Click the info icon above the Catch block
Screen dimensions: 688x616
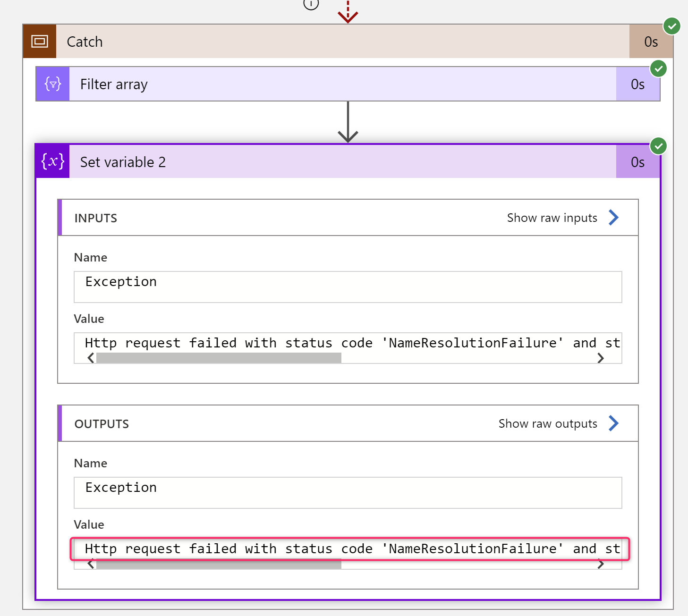311,4
